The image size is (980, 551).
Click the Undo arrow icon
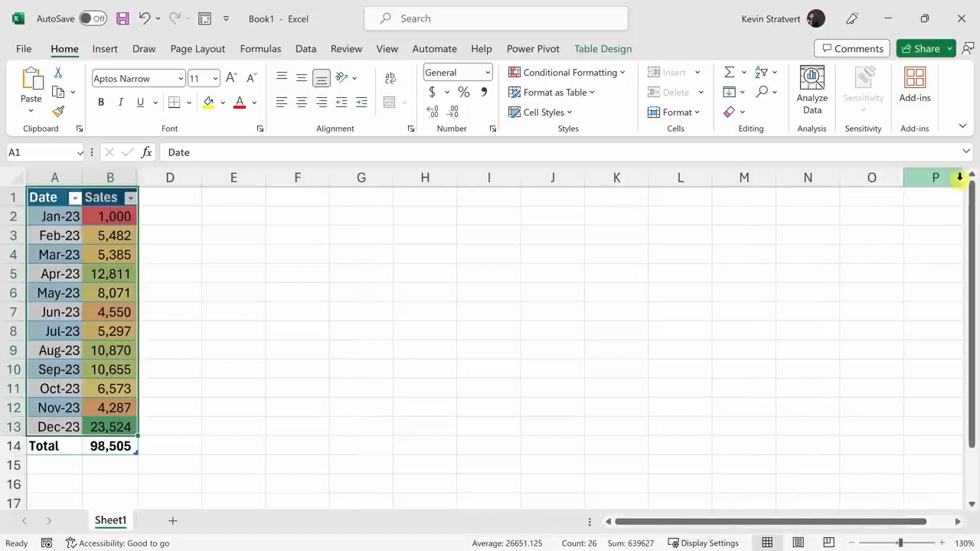tap(144, 18)
